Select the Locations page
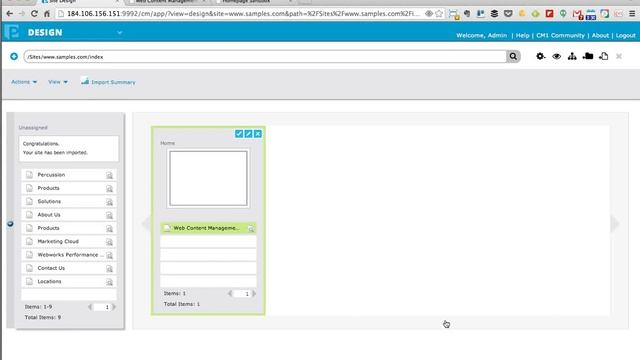The image size is (640, 360). [69, 281]
